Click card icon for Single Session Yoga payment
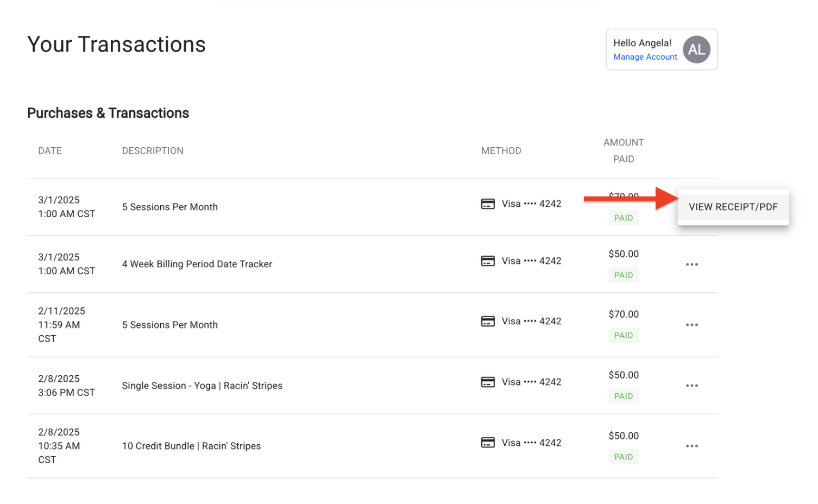Image resolution: width=818 pixels, height=504 pixels. 488,382
